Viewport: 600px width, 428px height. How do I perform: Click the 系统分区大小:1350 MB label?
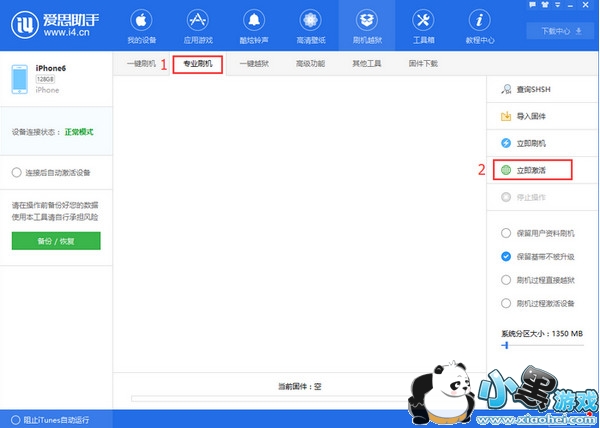pos(542,334)
